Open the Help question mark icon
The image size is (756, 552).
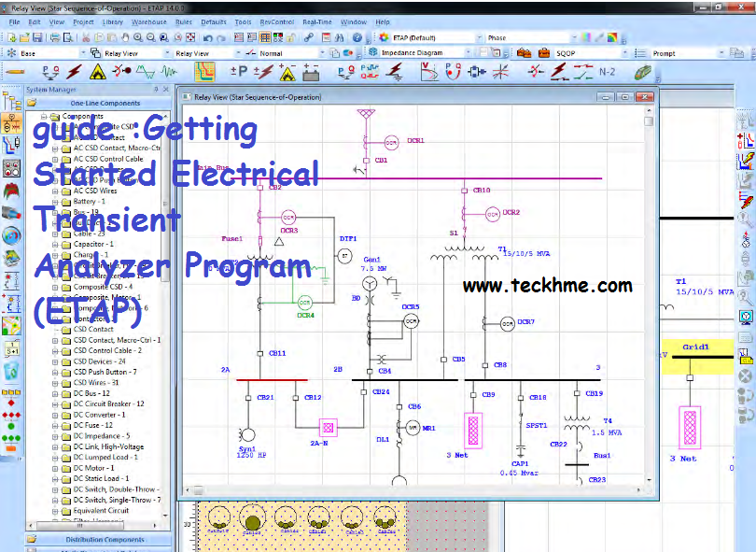(357, 37)
